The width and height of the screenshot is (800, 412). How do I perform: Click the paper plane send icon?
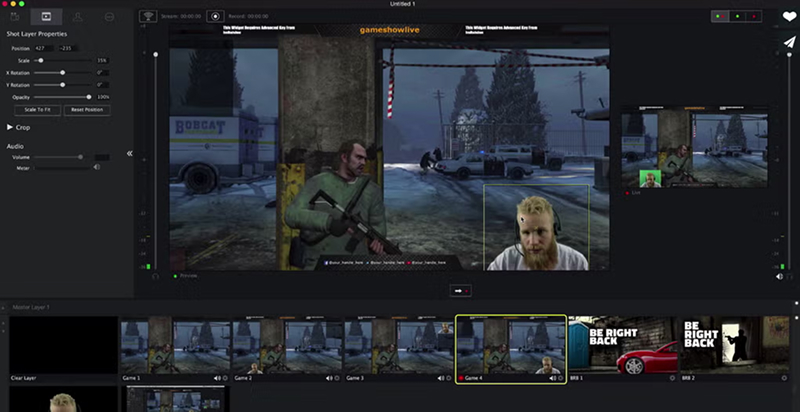click(789, 42)
